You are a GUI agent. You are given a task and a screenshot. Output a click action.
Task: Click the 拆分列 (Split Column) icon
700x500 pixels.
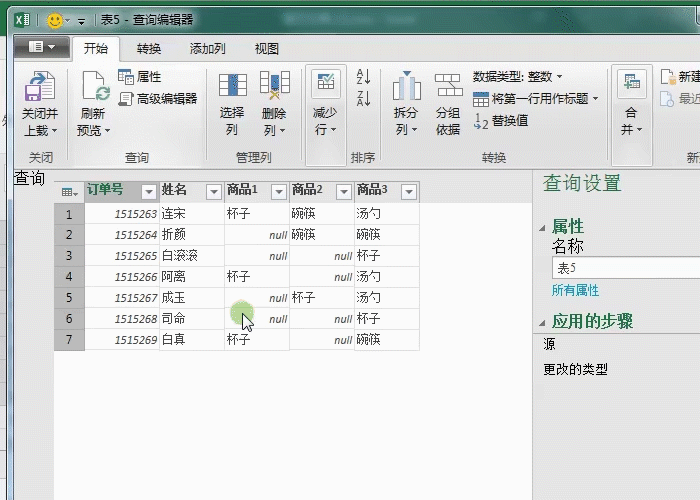click(406, 88)
